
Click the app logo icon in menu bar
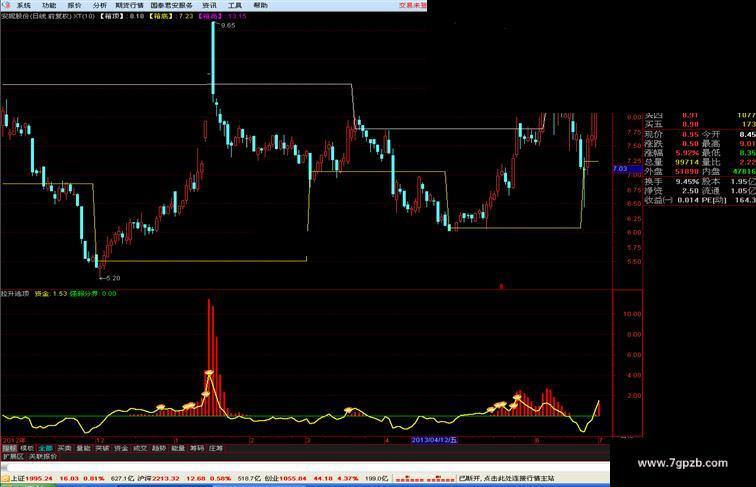(6, 5)
